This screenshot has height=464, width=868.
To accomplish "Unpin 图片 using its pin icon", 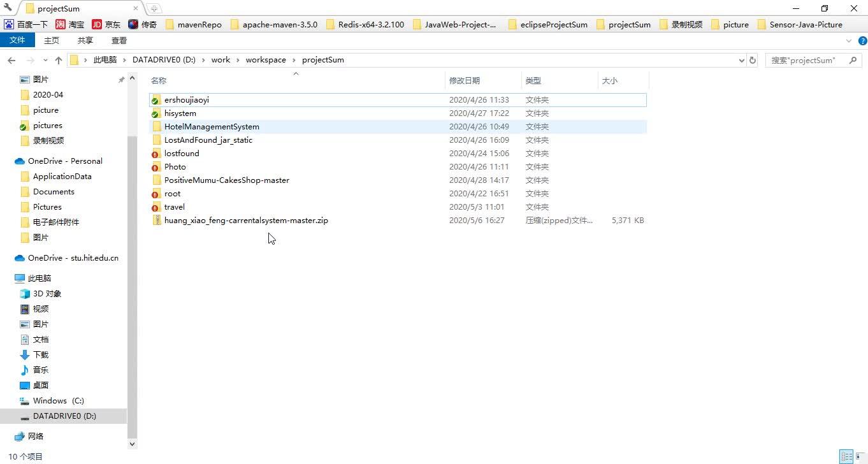I will pyautogui.click(x=121, y=79).
